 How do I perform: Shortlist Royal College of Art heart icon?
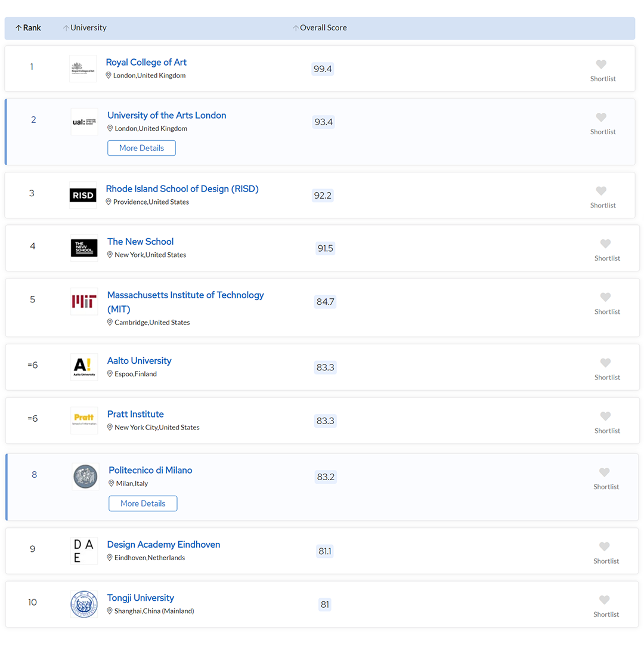coord(601,64)
